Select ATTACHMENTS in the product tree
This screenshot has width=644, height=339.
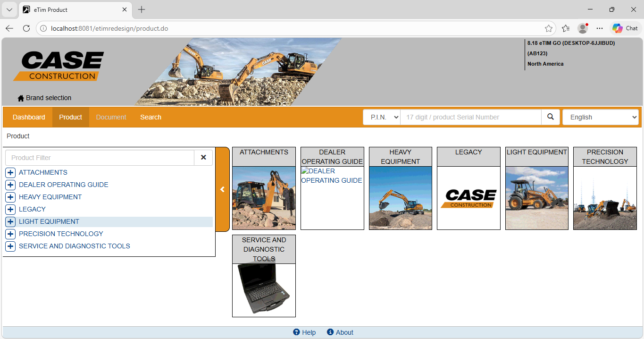pos(43,173)
